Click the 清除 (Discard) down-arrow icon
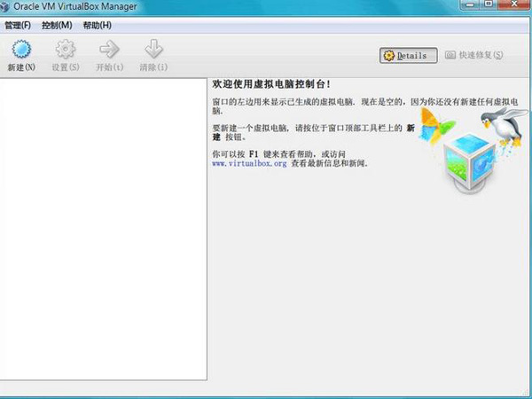Screen dimensions: 532x399 (x=153, y=50)
